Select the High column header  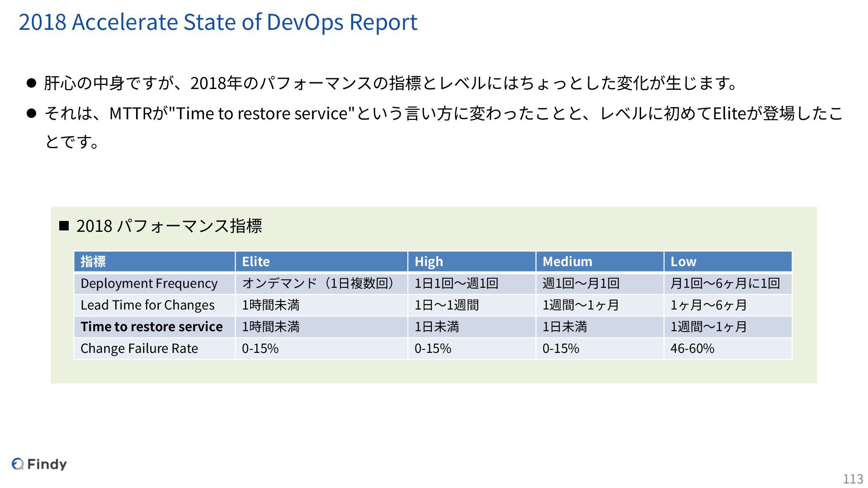click(429, 262)
